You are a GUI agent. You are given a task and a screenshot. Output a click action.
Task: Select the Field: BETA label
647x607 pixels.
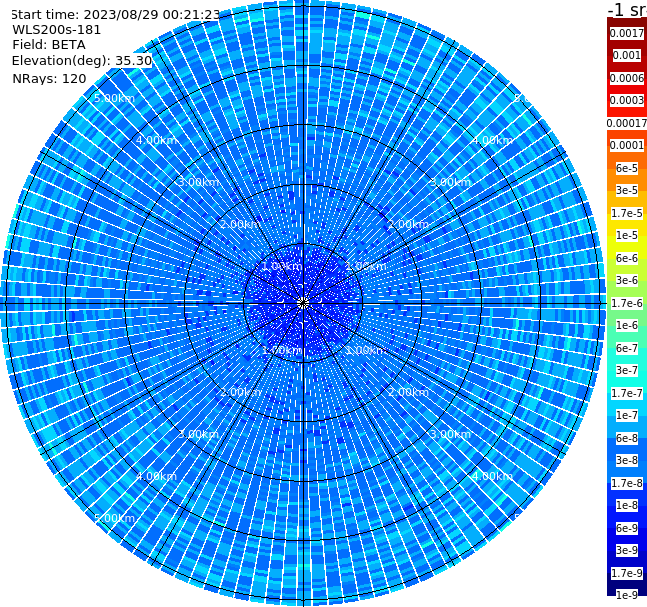49,45
